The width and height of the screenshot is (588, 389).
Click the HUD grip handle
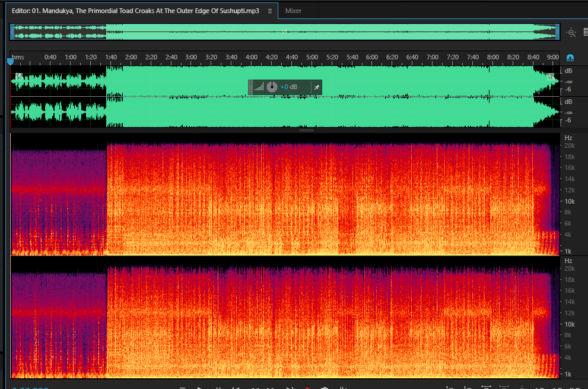click(x=250, y=87)
